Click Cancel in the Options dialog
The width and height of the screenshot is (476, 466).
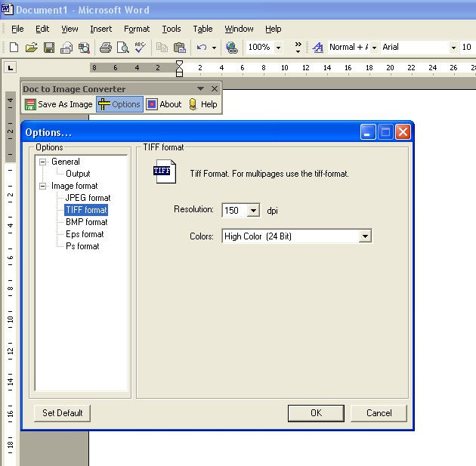(379, 413)
